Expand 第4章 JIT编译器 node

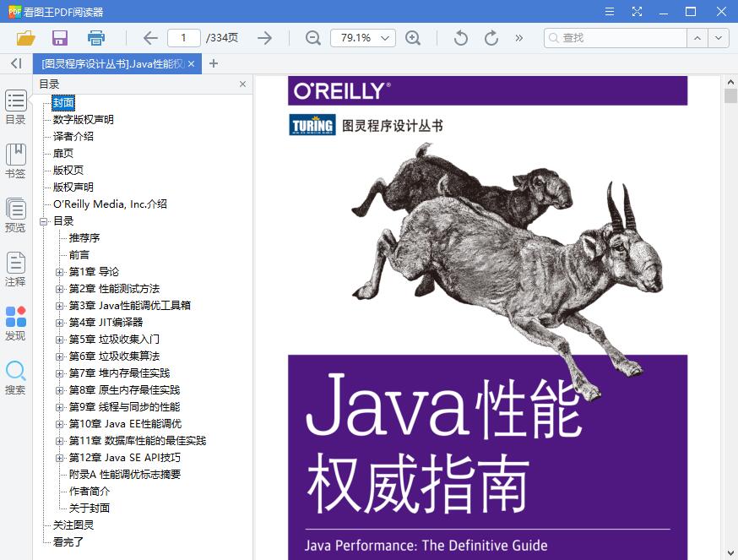59,323
